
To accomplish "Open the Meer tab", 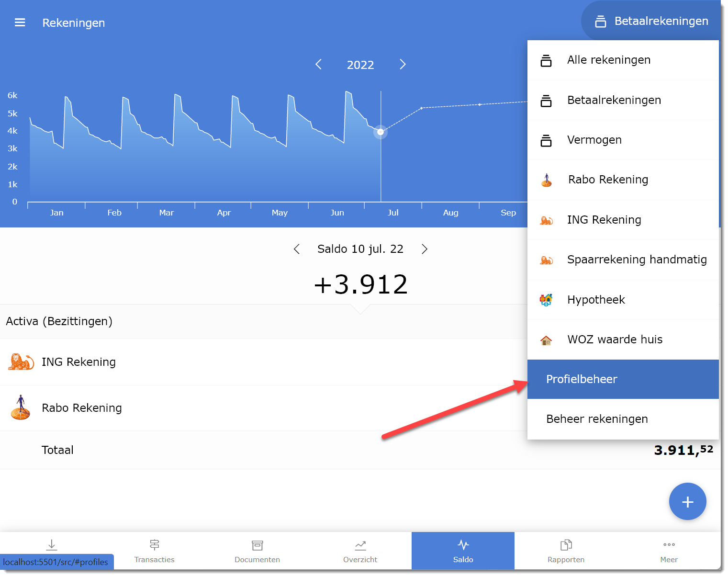I will click(669, 551).
